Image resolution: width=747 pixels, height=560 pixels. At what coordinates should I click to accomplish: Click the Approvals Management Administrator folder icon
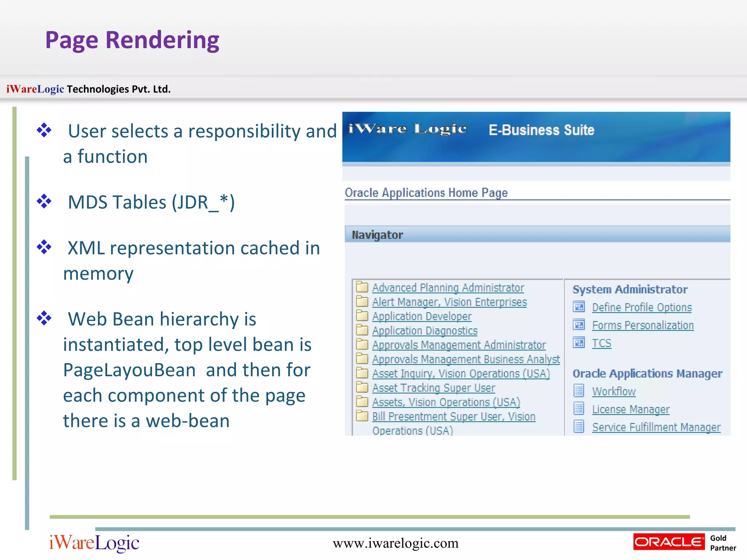362,344
